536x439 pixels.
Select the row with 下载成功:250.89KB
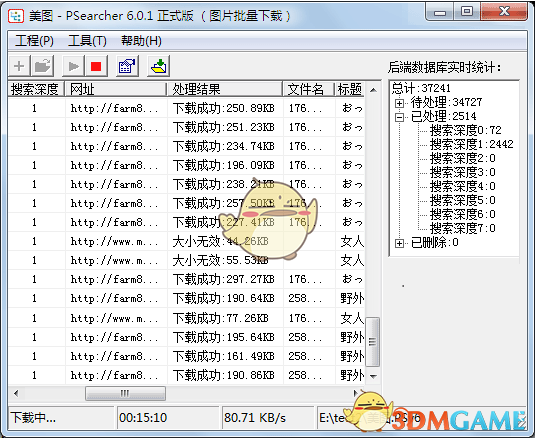pos(186,108)
